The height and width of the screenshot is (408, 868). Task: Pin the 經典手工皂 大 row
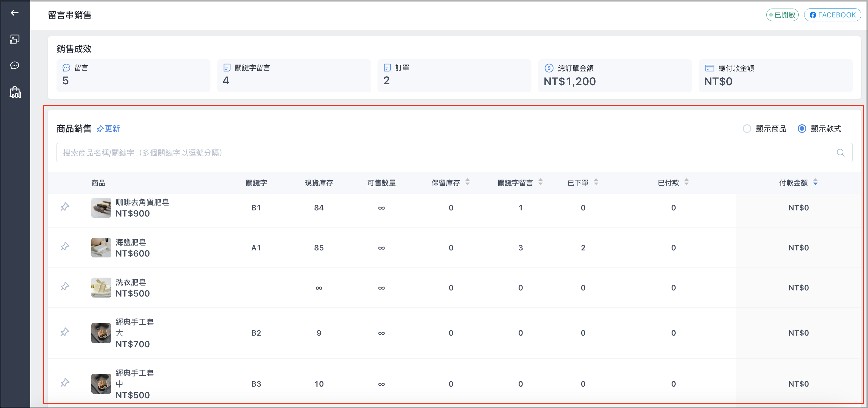(x=65, y=332)
